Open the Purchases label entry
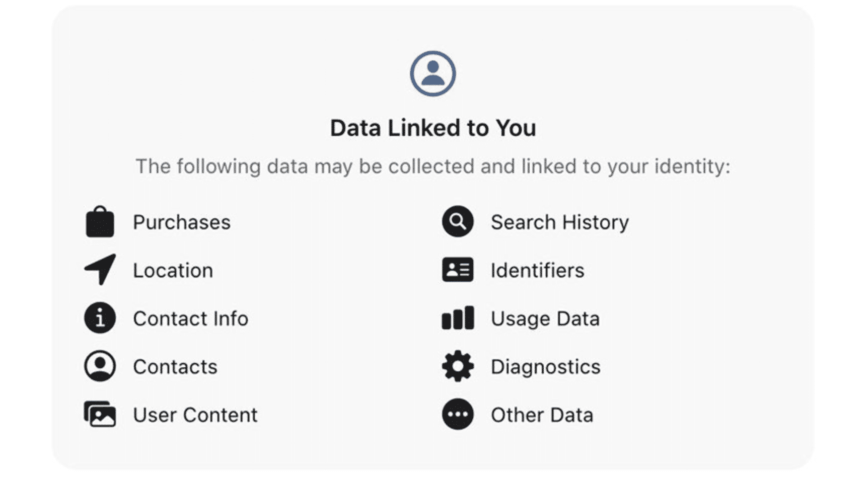This screenshot has width=868, height=483. click(x=181, y=222)
